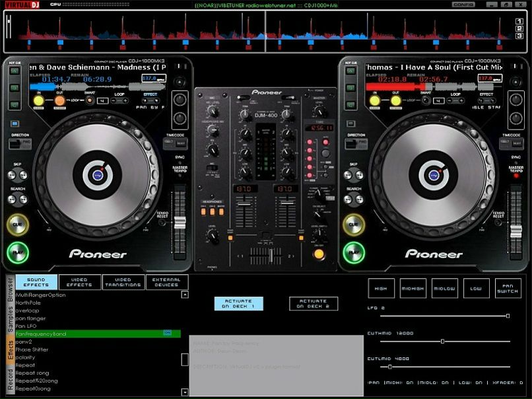This screenshot has width=532, height=399.
Task: Click the TEMPO RESET button on right deck
Action: click(x=498, y=223)
